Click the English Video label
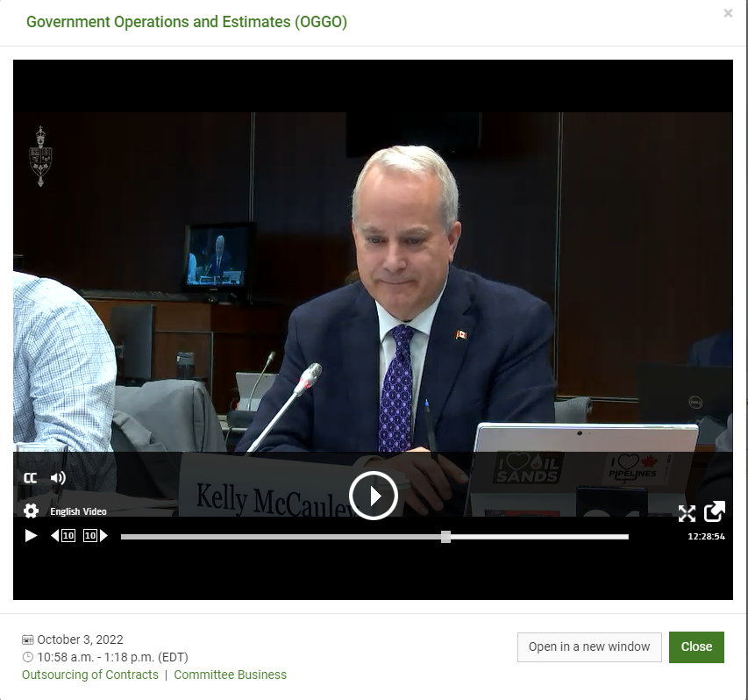This screenshot has height=700, width=748. point(78,511)
